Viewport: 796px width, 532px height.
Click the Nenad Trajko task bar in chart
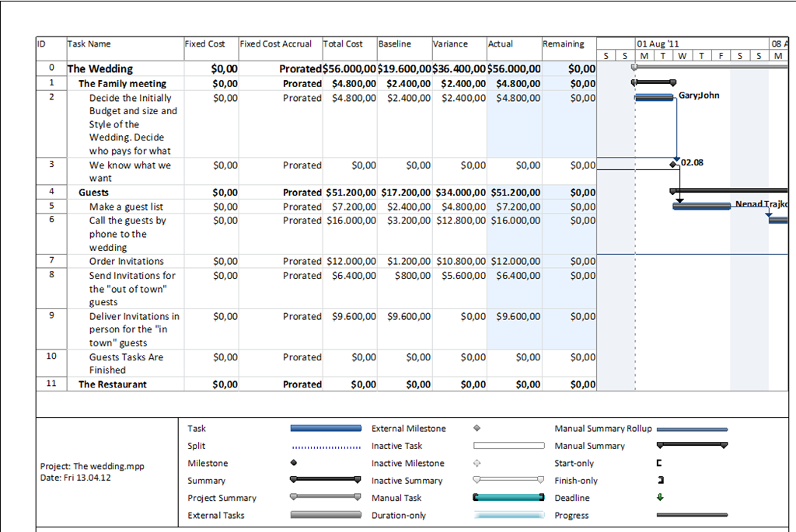point(701,206)
